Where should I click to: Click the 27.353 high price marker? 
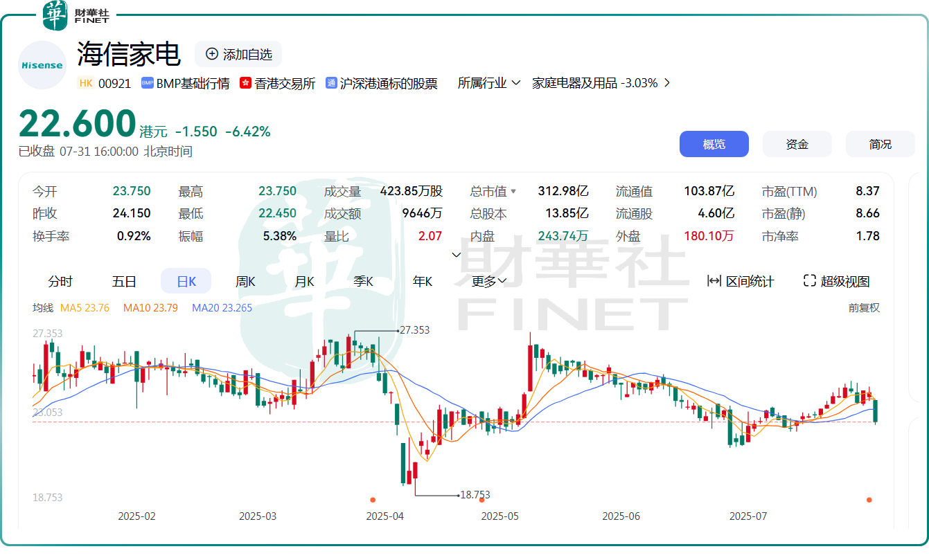[x=415, y=330]
